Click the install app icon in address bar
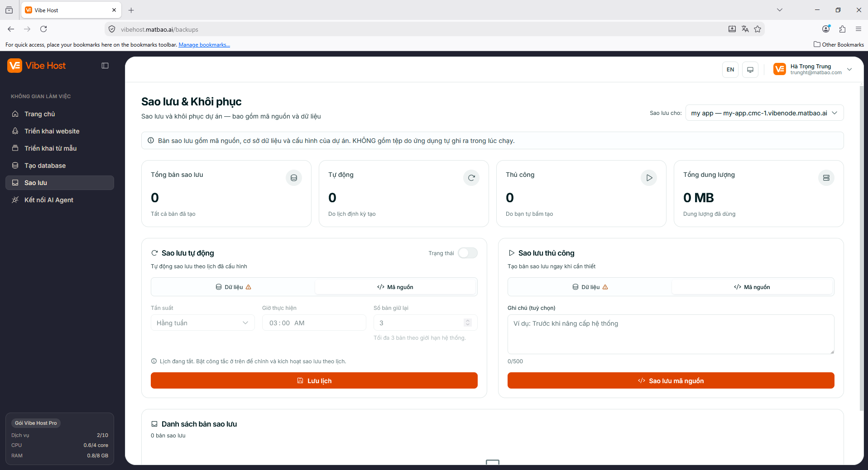 click(732, 29)
